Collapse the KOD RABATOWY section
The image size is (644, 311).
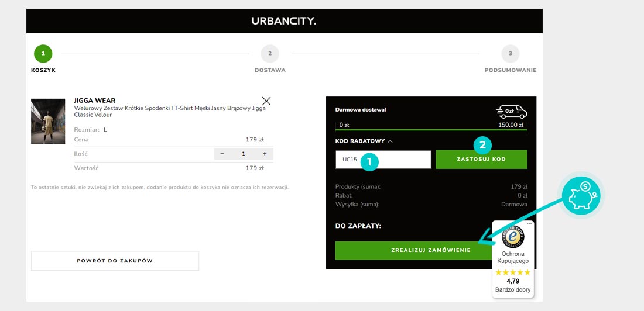point(364,141)
